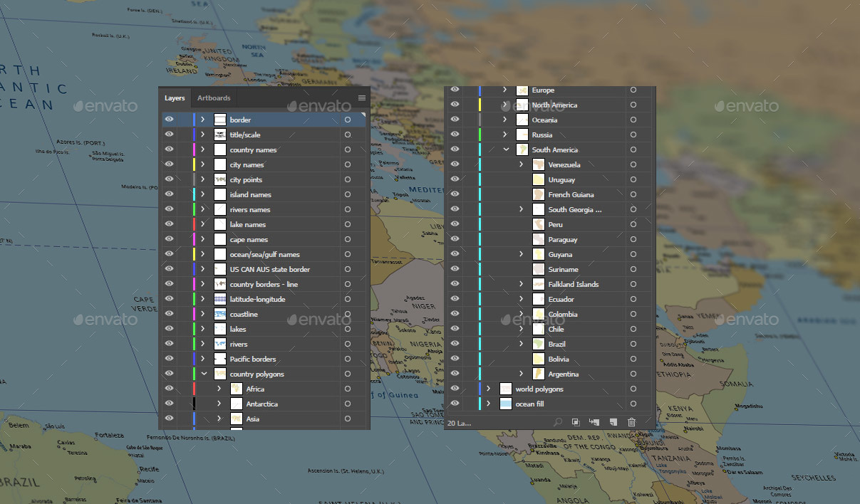Screen dimensions: 860x504
Task: Toggle visibility of the ocean fill layer
Action: click(x=454, y=403)
